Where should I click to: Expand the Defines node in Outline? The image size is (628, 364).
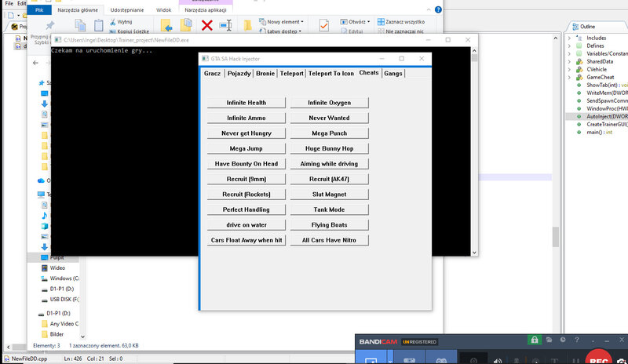click(570, 45)
